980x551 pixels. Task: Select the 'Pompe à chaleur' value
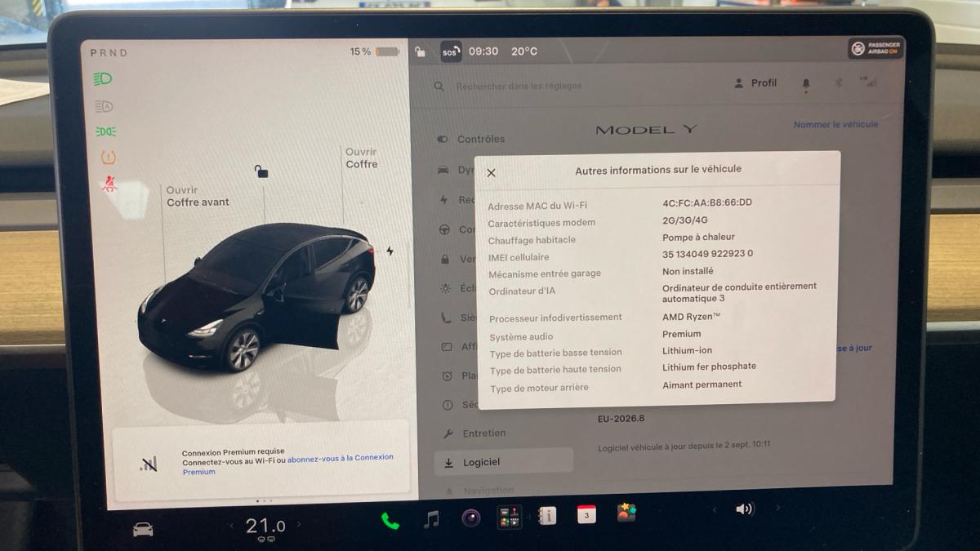[698, 237]
